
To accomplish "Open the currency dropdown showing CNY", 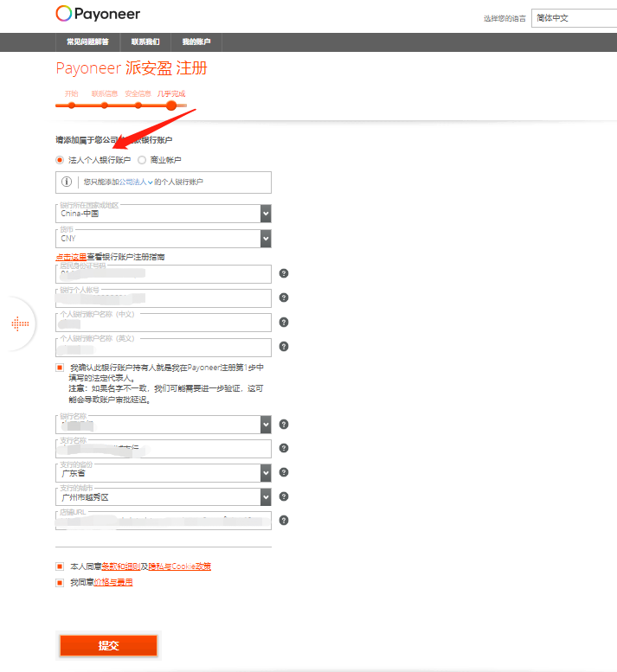I will tap(164, 239).
